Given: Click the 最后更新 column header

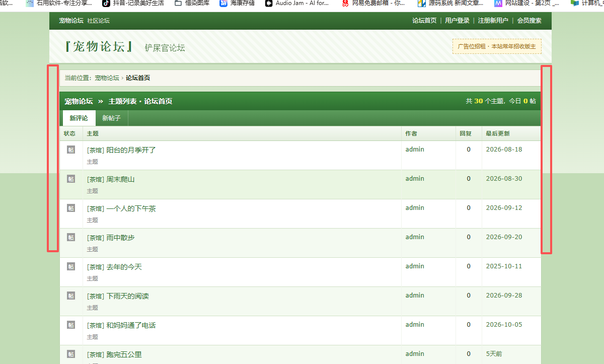Looking at the screenshot, I should (498, 133).
